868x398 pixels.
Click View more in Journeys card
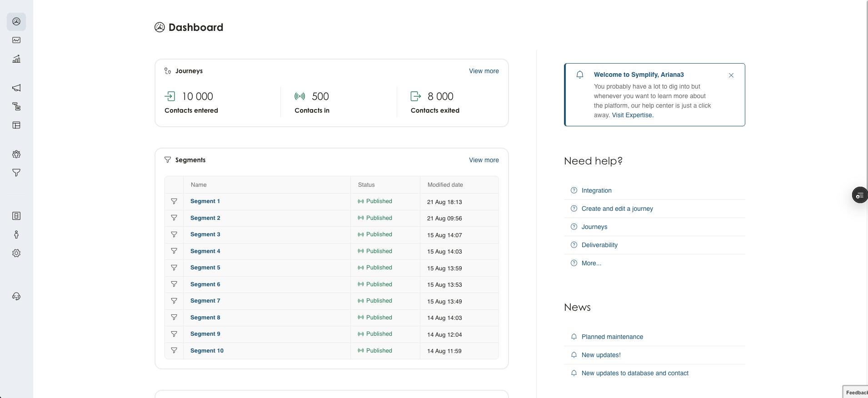click(484, 71)
